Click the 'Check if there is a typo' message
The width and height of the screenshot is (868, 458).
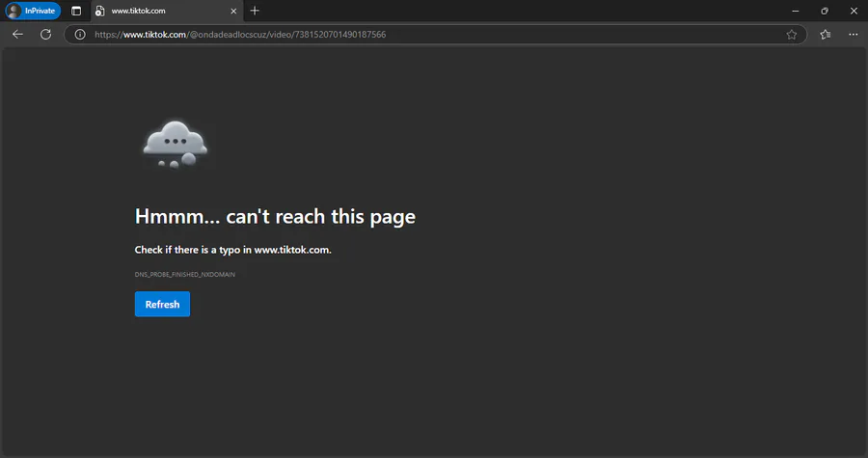233,250
